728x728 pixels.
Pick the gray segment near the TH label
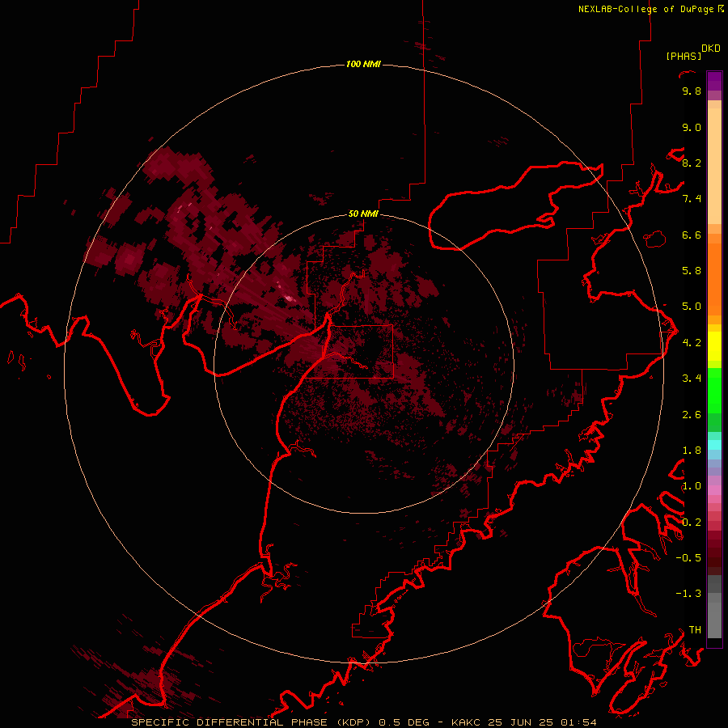coord(714,620)
